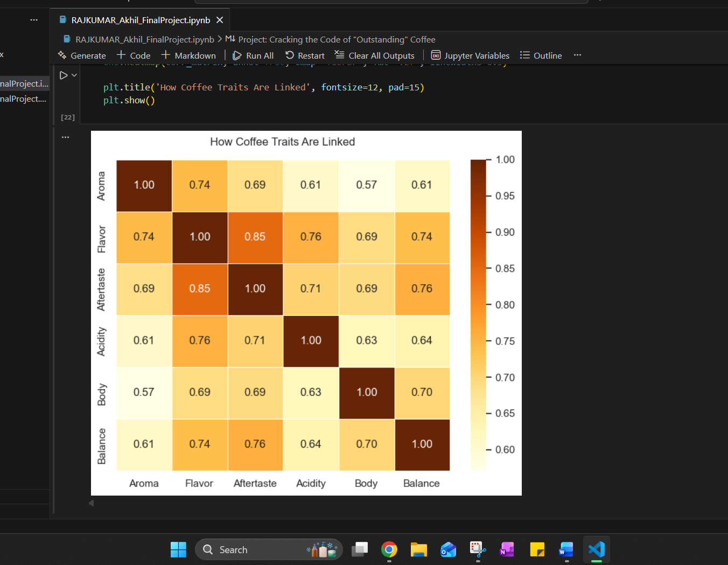
Task: Run the current cell play icon
Action: pyautogui.click(x=64, y=75)
